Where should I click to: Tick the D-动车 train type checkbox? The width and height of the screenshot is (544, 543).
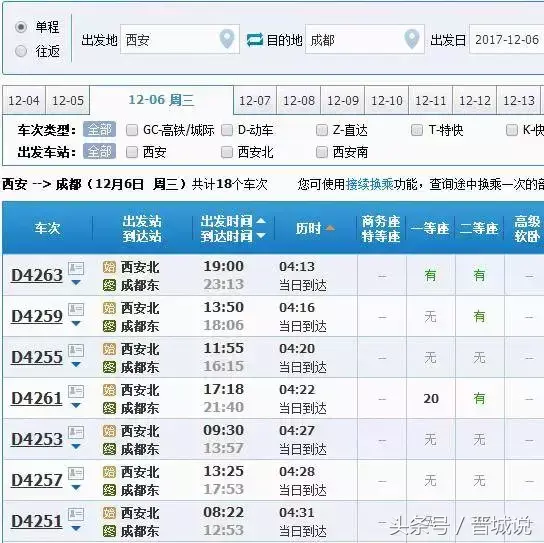click(x=227, y=130)
